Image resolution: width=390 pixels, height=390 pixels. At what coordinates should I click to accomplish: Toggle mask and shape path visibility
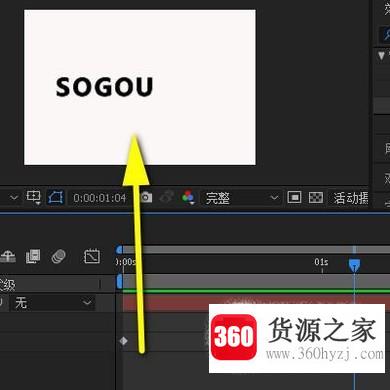tap(55, 197)
